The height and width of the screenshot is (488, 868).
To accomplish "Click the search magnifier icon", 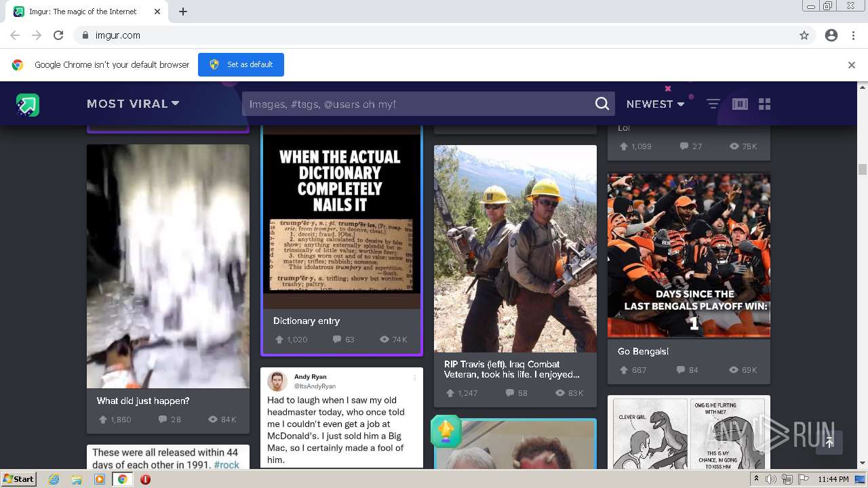I will click(x=602, y=104).
